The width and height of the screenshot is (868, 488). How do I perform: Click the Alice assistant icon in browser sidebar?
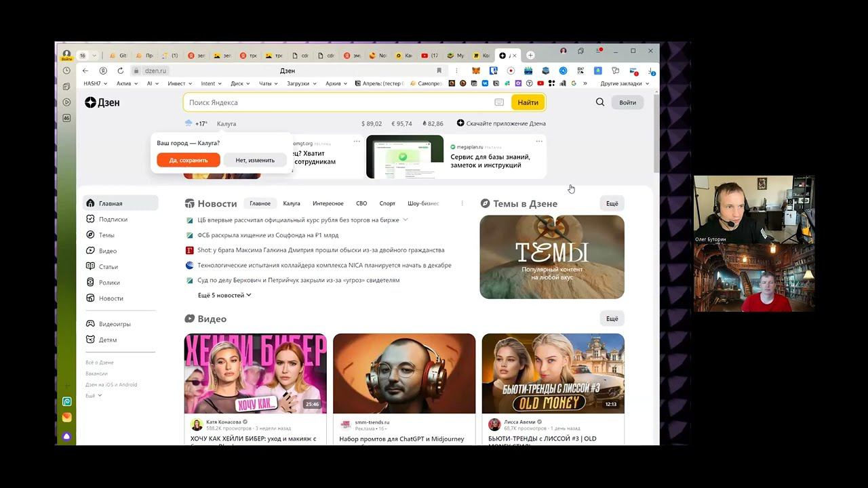coord(66,436)
